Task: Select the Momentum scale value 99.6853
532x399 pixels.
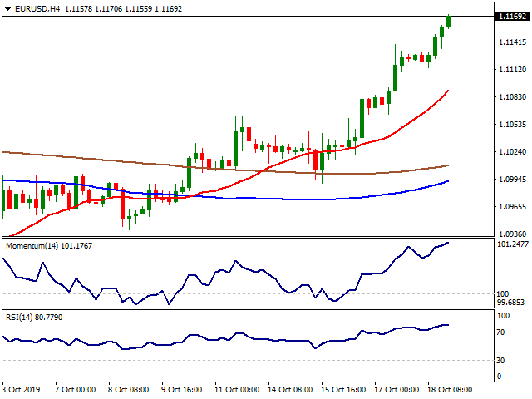Action: tap(510, 302)
